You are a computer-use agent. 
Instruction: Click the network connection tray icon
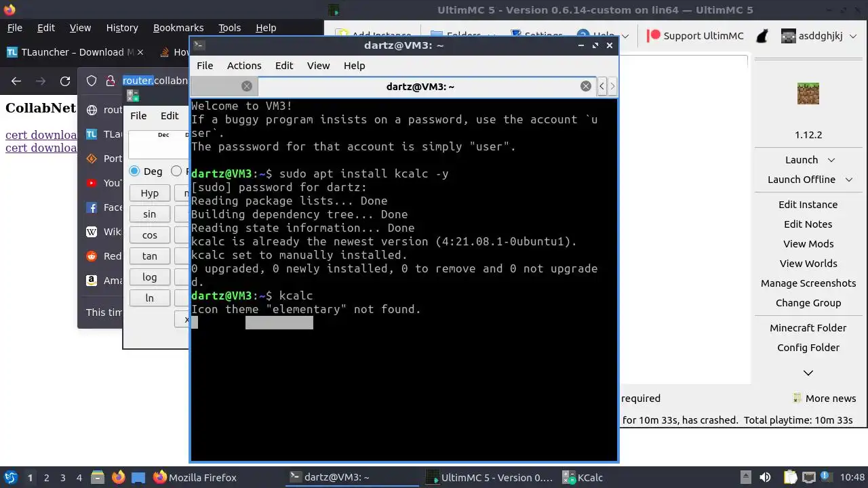(808, 477)
